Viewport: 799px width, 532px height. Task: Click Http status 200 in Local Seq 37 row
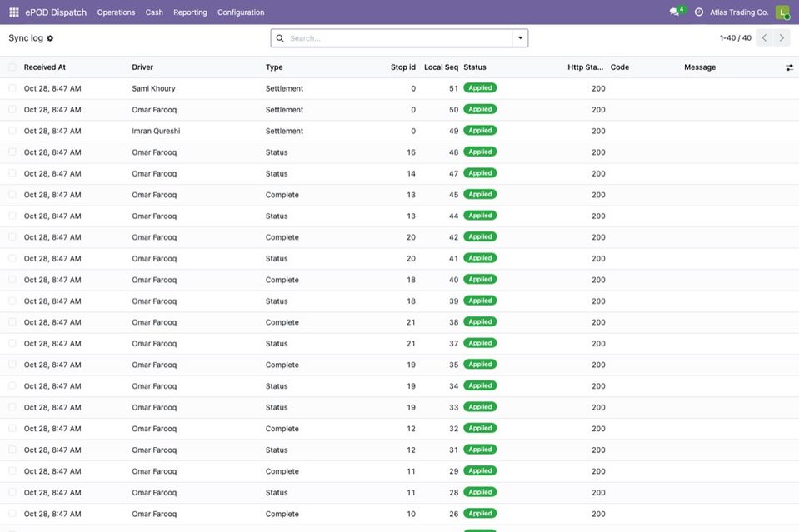[599, 344]
